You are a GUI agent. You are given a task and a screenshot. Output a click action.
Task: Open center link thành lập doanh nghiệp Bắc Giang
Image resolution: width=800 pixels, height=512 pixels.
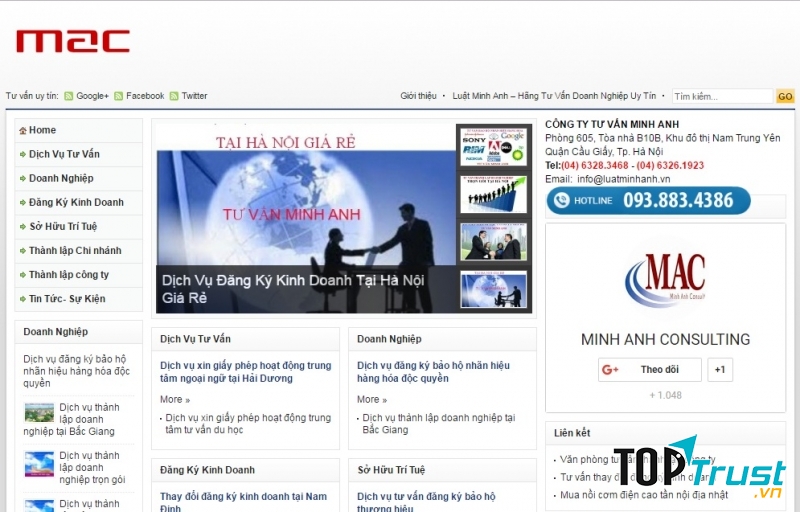pyautogui.click(x=439, y=424)
